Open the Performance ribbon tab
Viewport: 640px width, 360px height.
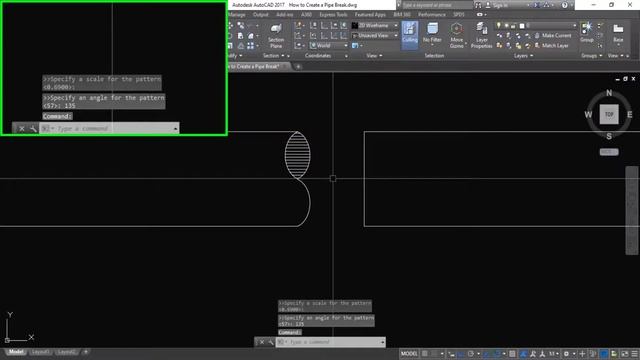pyautogui.click(x=432, y=15)
